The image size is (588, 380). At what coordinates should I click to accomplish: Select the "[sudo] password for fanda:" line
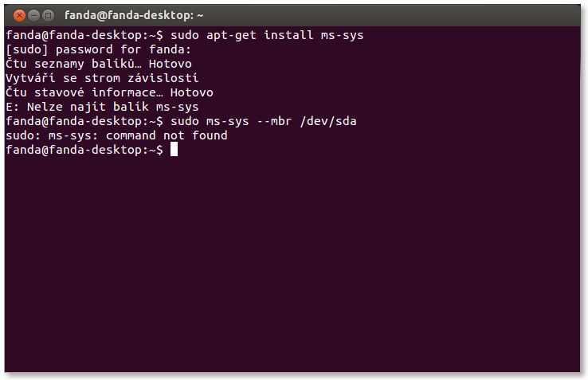pos(98,49)
